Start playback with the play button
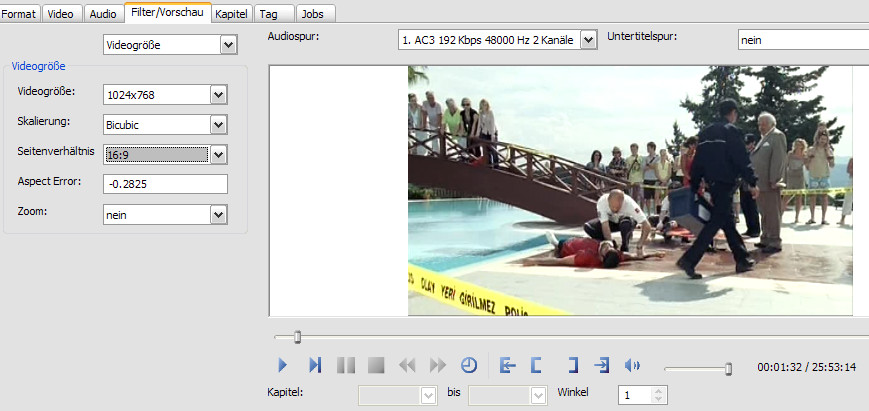869x411 pixels. pos(283,365)
